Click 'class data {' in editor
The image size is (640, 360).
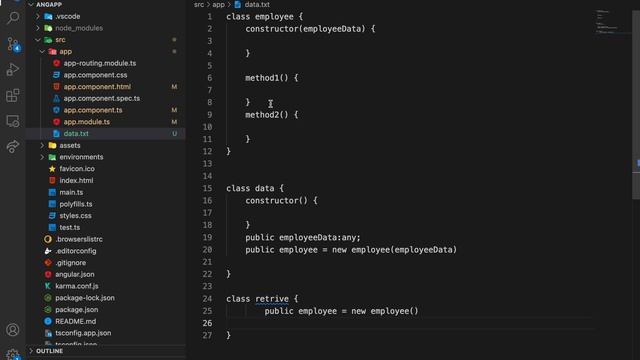pyautogui.click(x=255, y=188)
